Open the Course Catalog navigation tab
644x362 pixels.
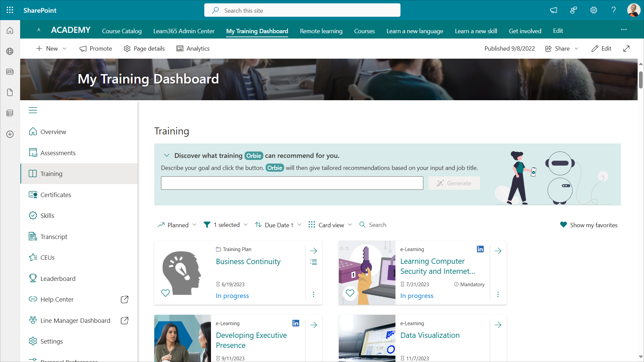pos(122,31)
